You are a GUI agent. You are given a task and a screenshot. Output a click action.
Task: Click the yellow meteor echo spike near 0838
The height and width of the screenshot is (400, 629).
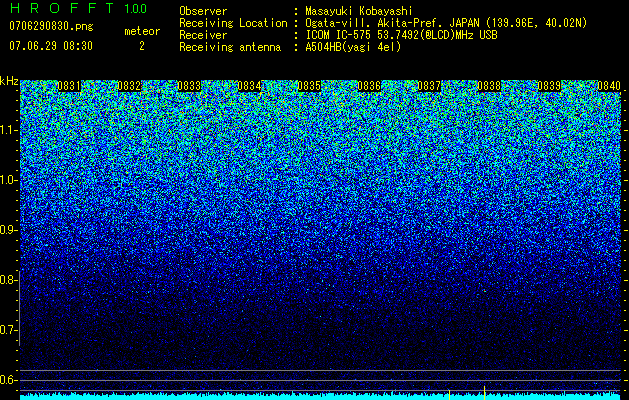[485, 393]
